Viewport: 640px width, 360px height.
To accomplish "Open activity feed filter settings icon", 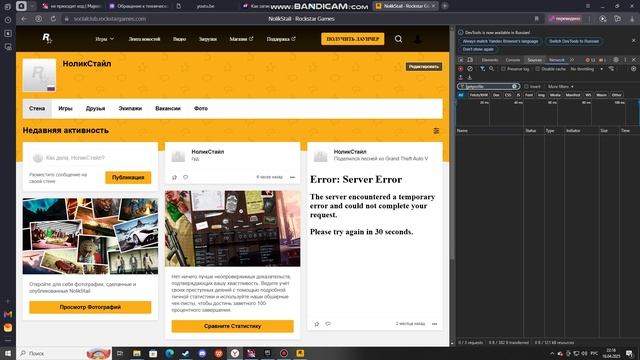I will (436, 131).
